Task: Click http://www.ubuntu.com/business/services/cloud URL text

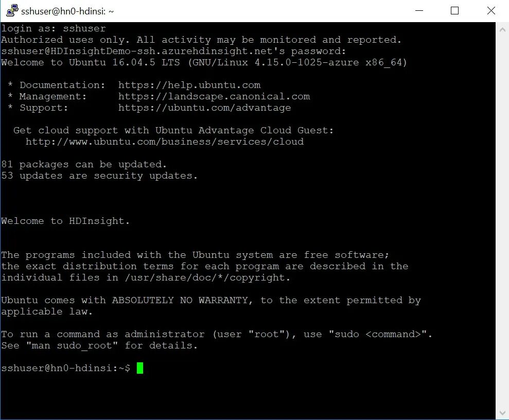Action: point(165,142)
